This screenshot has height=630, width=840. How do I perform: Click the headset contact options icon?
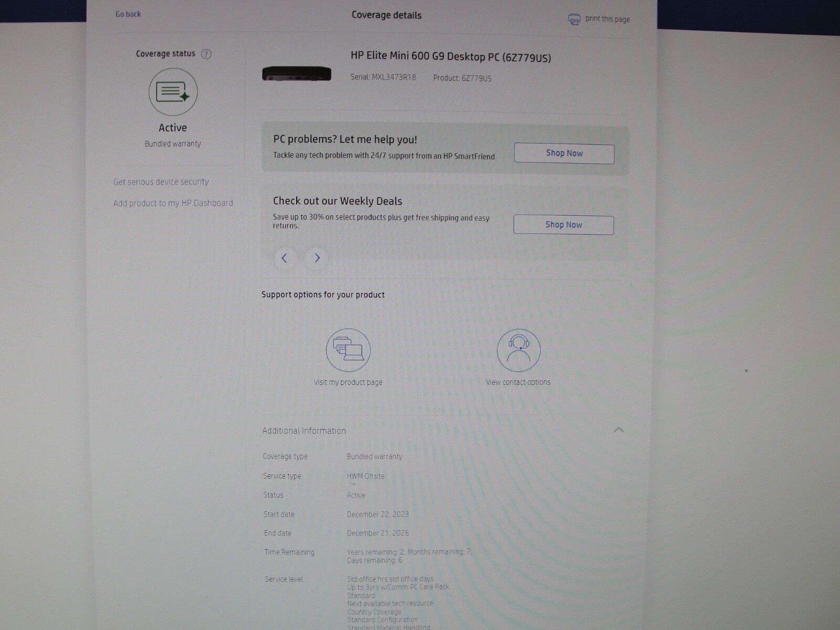(519, 350)
